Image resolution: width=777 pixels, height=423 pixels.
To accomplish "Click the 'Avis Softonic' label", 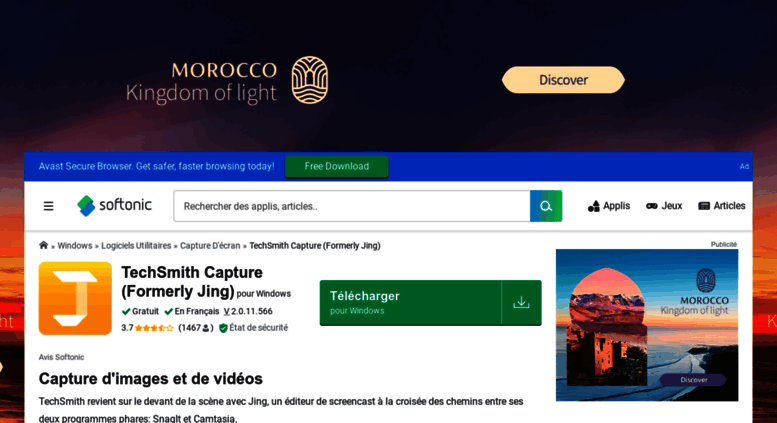I will tap(61, 357).
